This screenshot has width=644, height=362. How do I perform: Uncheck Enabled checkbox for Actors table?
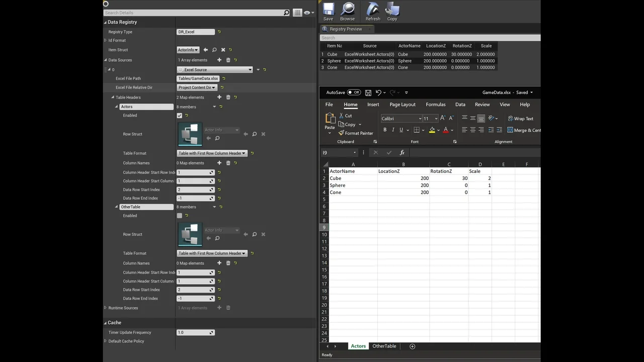click(x=180, y=116)
